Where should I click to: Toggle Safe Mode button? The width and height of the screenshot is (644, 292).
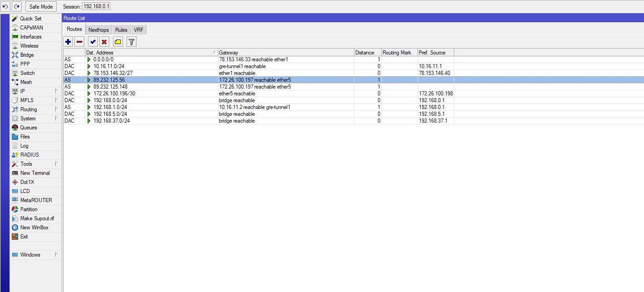(41, 6)
